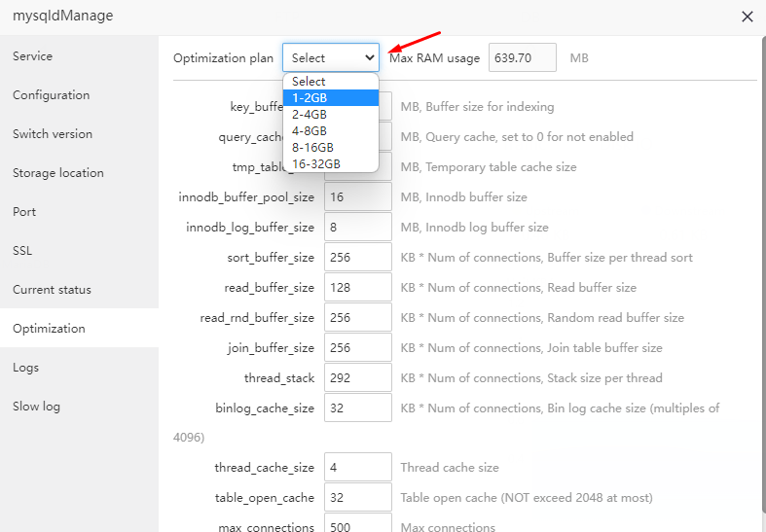
Task: Select the 8-16GB plan option
Action: pos(330,147)
